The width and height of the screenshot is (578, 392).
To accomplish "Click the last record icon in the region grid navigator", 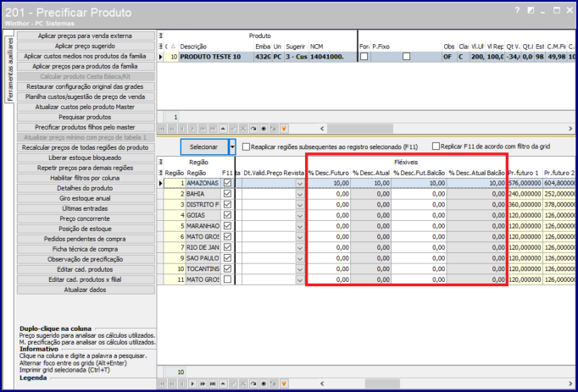I will tap(213, 384).
